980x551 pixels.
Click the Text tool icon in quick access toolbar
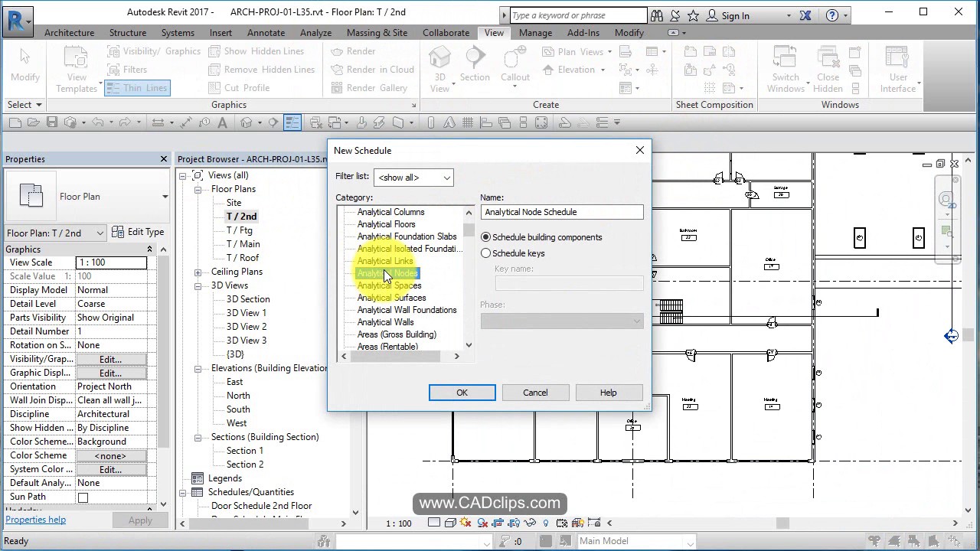(x=223, y=122)
